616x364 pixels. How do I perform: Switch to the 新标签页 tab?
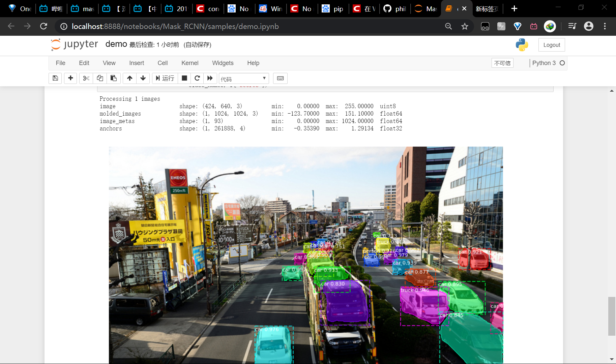coord(487,9)
